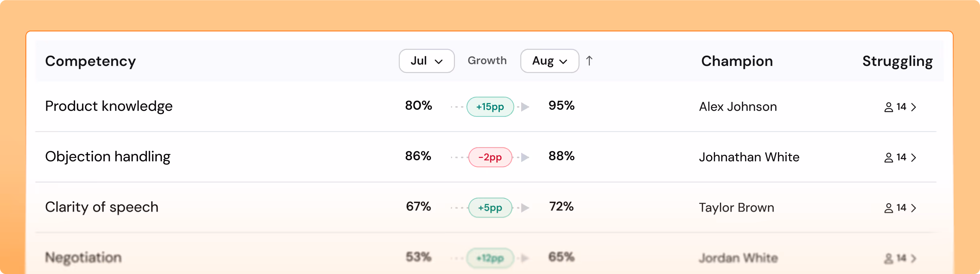
Task: Open the Aug month dropdown
Action: click(x=549, y=61)
